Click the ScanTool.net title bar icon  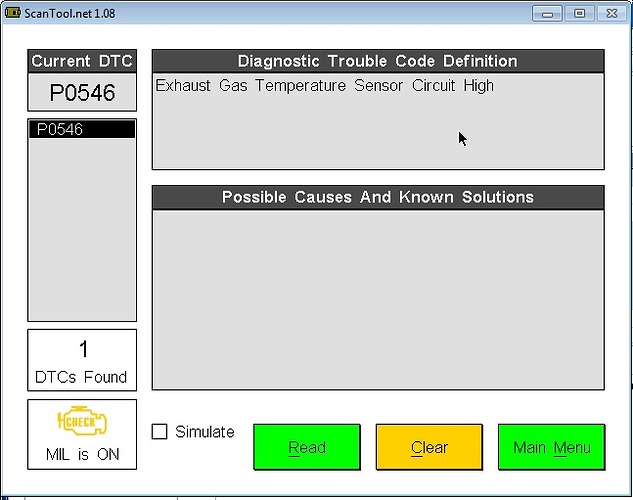(13, 13)
